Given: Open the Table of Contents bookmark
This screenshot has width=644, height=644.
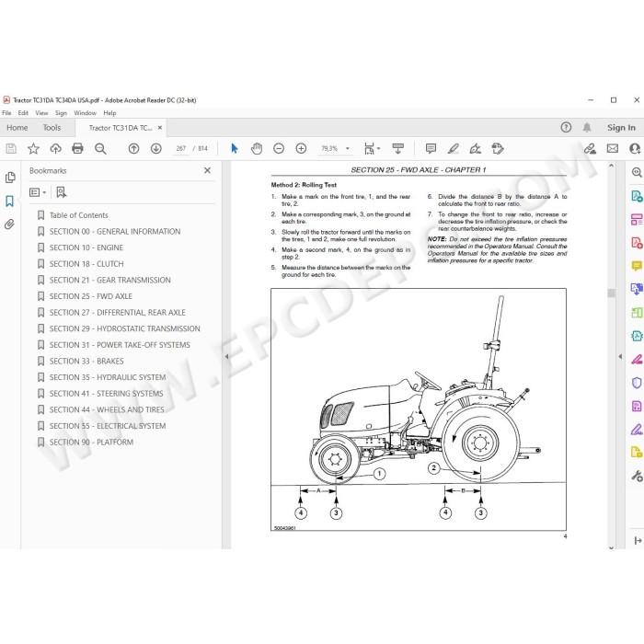Looking at the screenshot, I should (79, 215).
